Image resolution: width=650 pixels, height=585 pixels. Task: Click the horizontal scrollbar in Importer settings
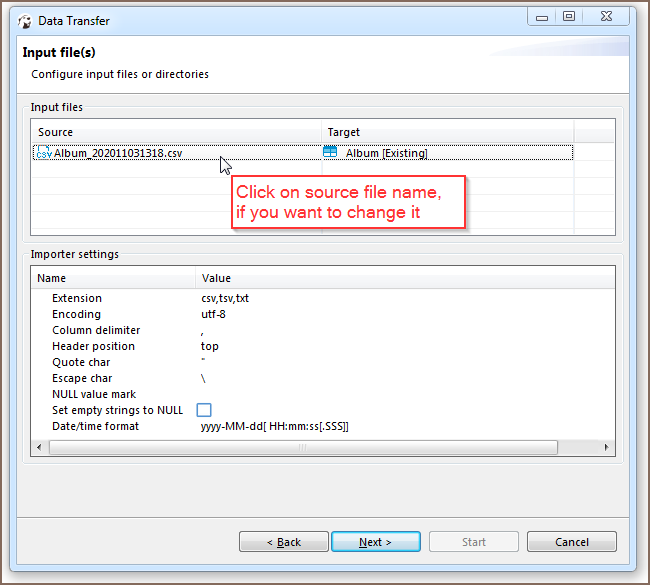tap(303, 447)
